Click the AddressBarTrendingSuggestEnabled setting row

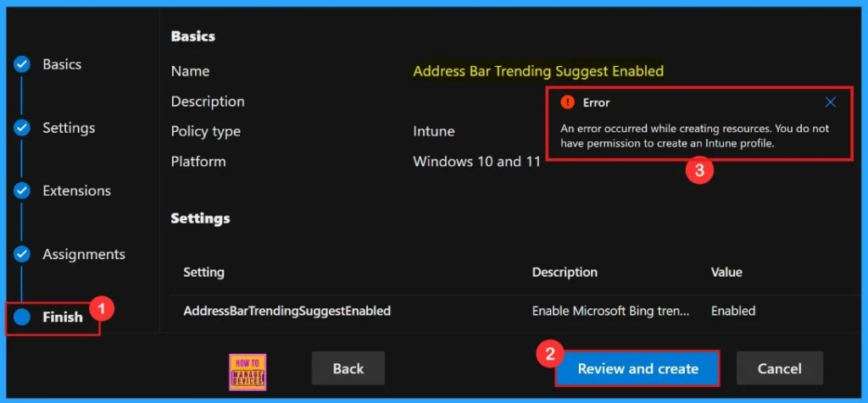pos(515,312)
